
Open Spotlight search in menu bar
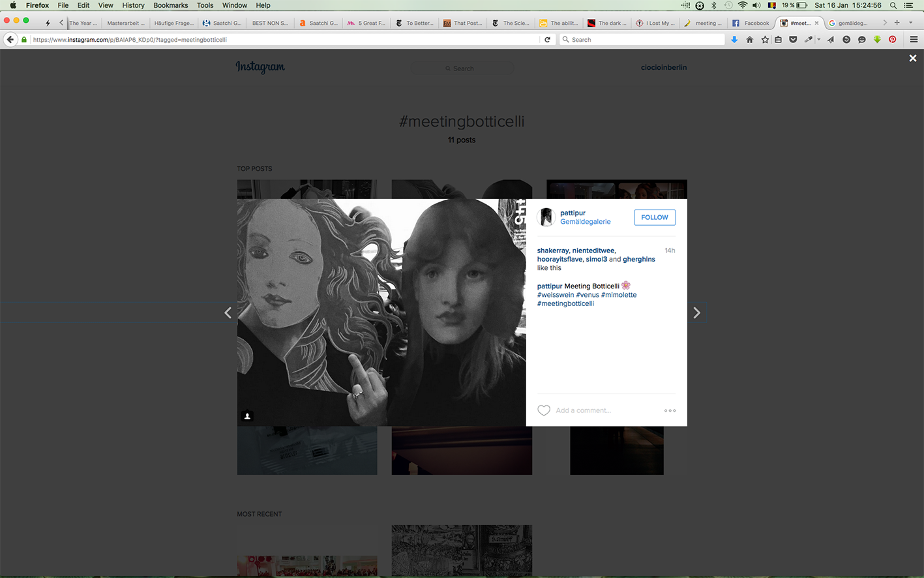pyautogui.click(x=893, y=5)
